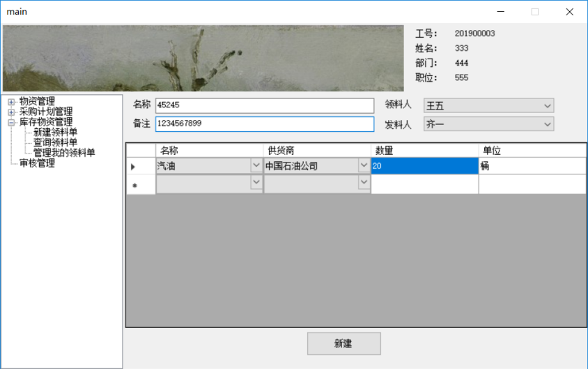Collapse the 库存物资管理 tree node
Viewport: 588px width, 369px height.
[x=11, y=122]
